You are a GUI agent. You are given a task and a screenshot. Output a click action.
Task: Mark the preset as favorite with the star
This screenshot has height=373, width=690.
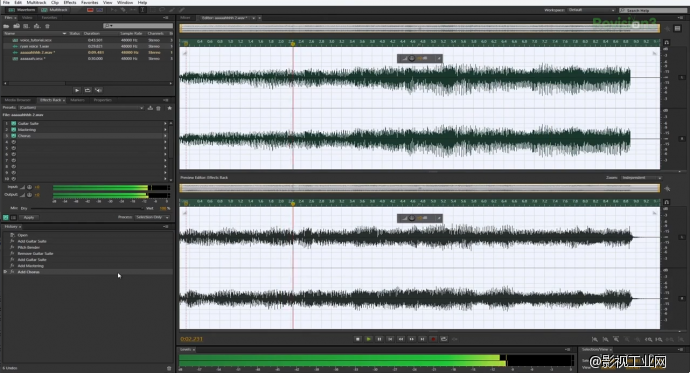[169, 108]
